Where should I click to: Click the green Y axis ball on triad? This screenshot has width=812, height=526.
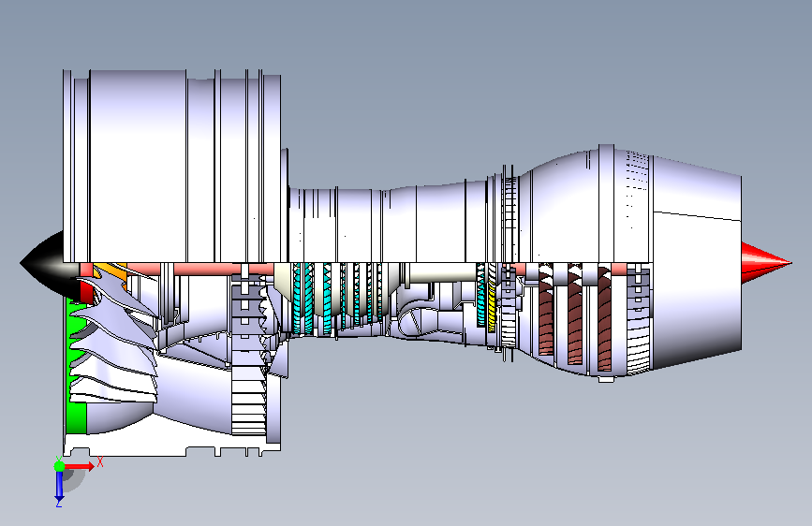pyautogui.click(x=59, y=466)
